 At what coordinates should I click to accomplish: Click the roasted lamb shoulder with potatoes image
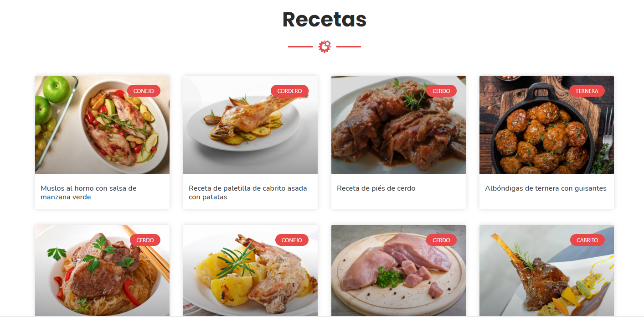[x=250, y=125]
